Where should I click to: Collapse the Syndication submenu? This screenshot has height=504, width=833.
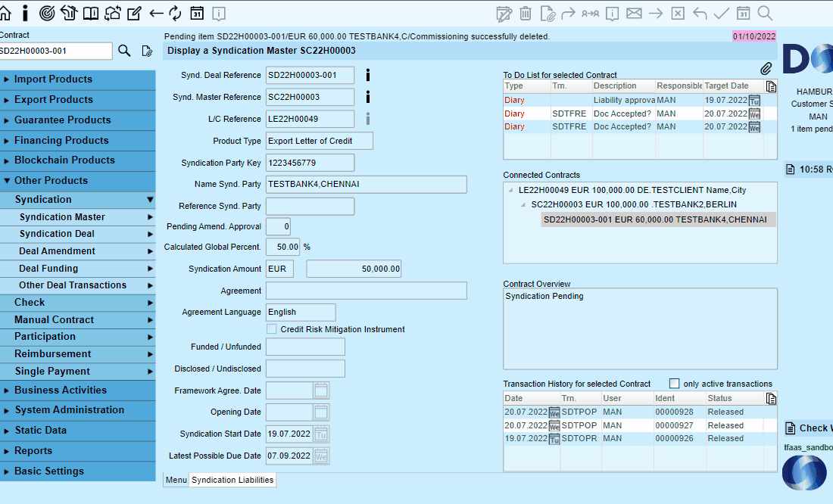77,200
